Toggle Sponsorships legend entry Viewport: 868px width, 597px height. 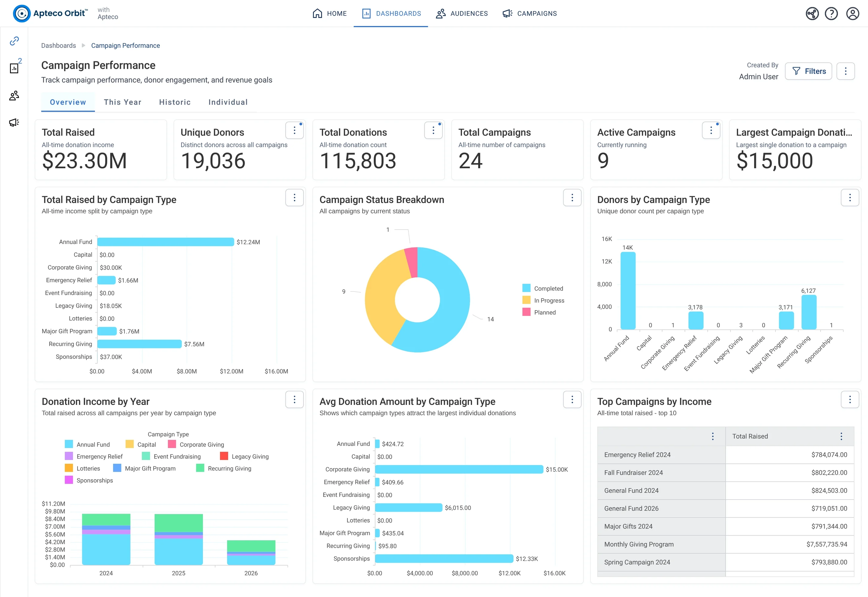click(x=89, y=480)
